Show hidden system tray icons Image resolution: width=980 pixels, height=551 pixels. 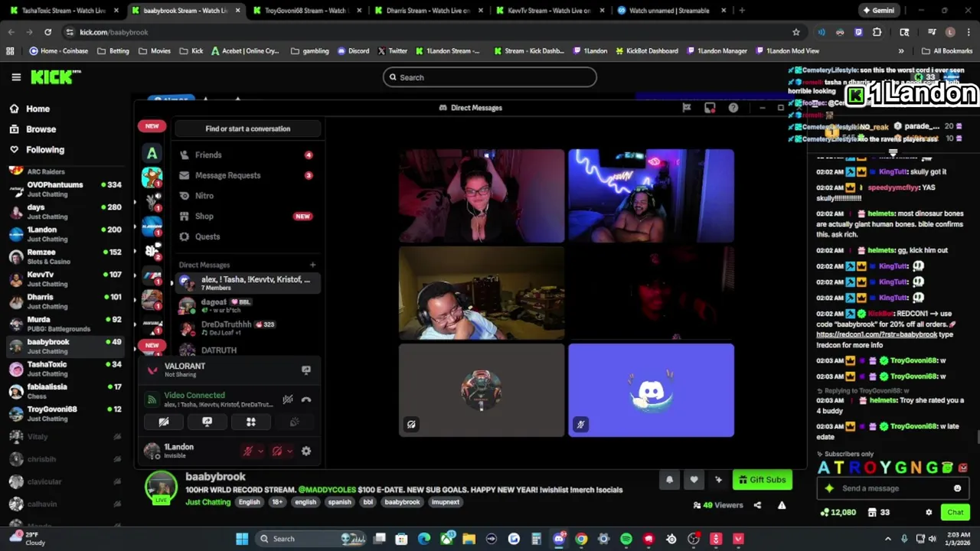click(x=888, y=539)
